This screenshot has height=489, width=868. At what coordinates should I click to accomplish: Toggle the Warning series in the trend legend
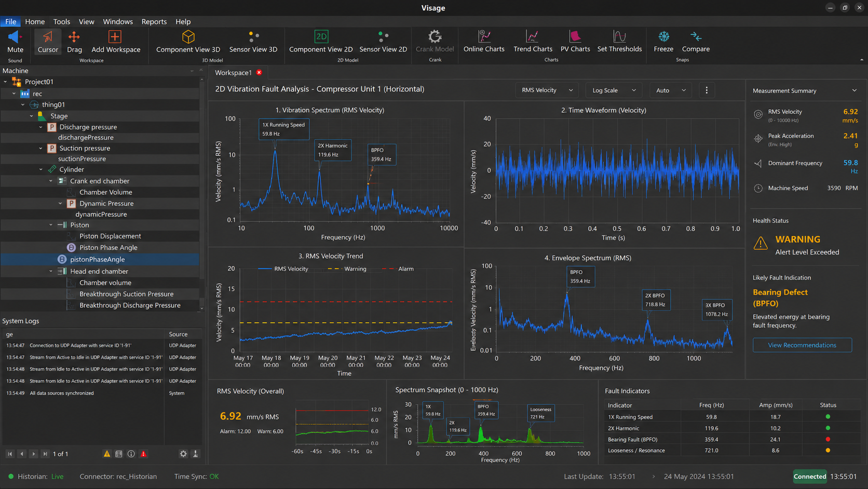[x=347, y=269]
